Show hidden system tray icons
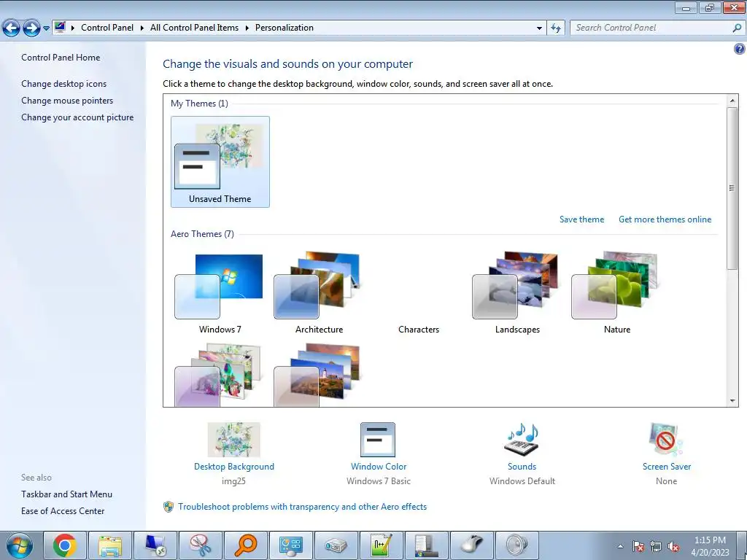 point(620,546)
